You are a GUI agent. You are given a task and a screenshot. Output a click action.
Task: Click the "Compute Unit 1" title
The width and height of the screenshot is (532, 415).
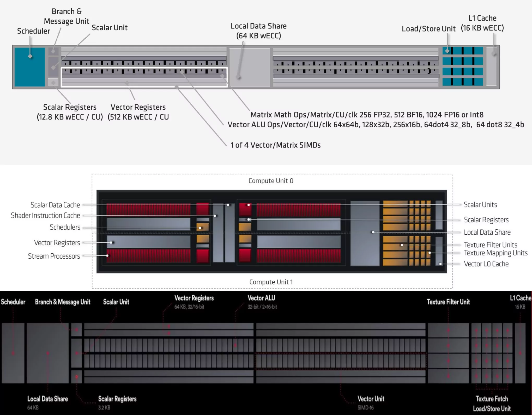271,282
